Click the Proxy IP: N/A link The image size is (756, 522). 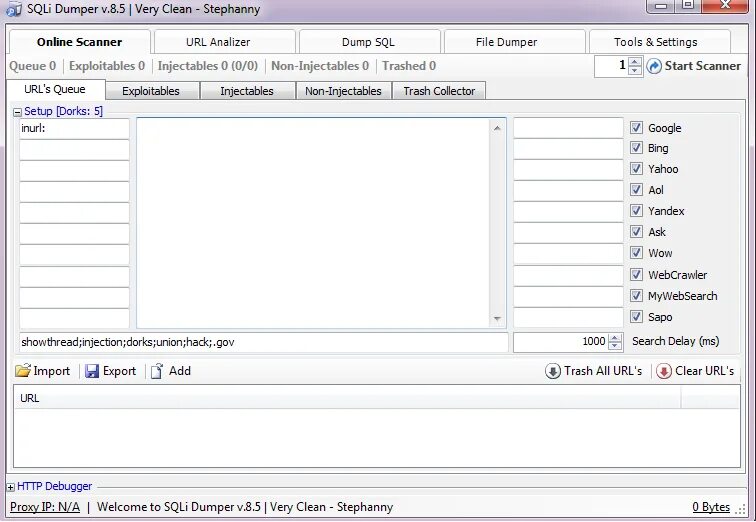[45, 507]
